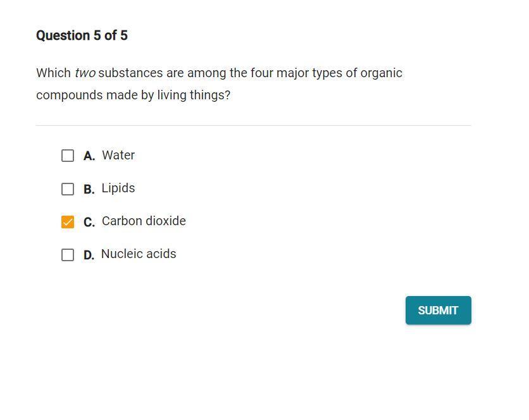Viewport: 529px width, 420px height.
Task: Click the bold letter D.
Action: (x=89, y=255)
